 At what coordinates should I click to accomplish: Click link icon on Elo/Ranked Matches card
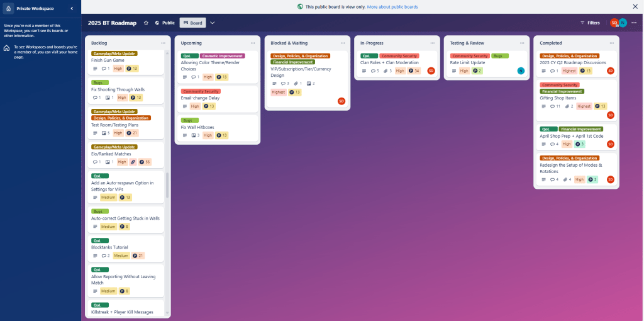click(133, 162)
